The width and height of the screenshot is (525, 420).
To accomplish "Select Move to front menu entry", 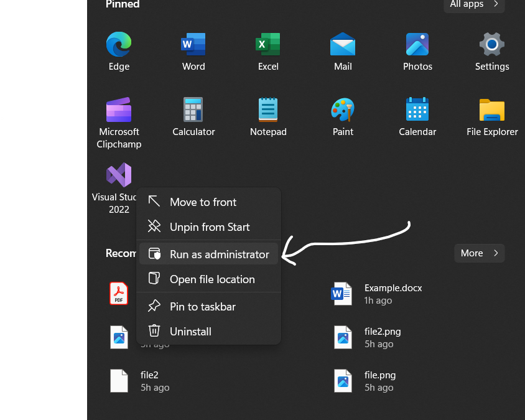I will tap(208, 202).
